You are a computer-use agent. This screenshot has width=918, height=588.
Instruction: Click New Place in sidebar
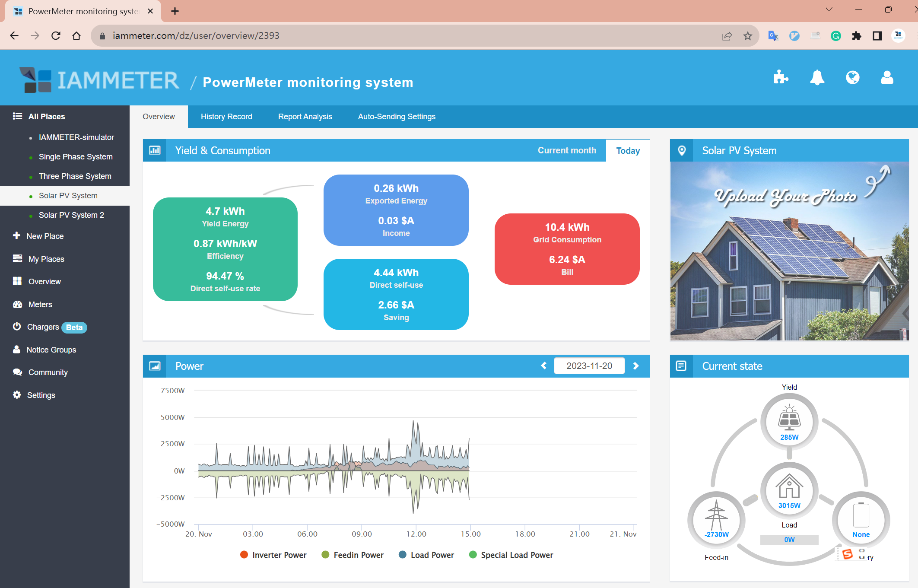[x=45, y=236]
